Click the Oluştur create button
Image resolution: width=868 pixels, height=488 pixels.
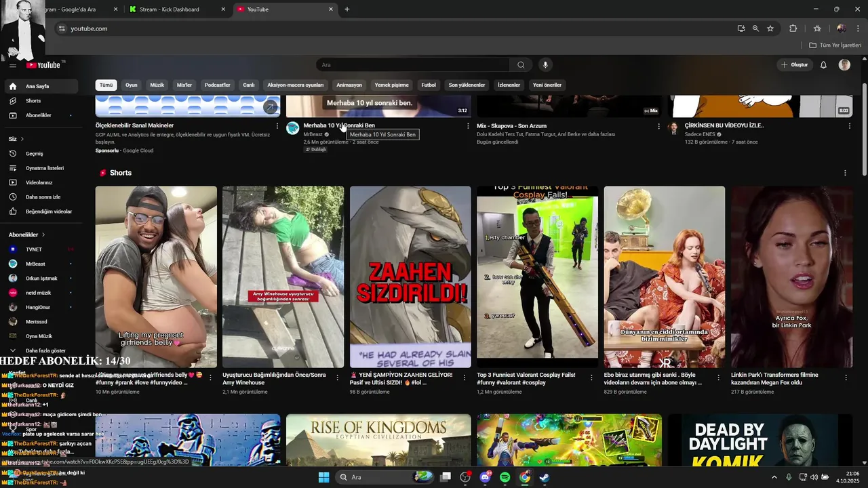pos(795,65)
